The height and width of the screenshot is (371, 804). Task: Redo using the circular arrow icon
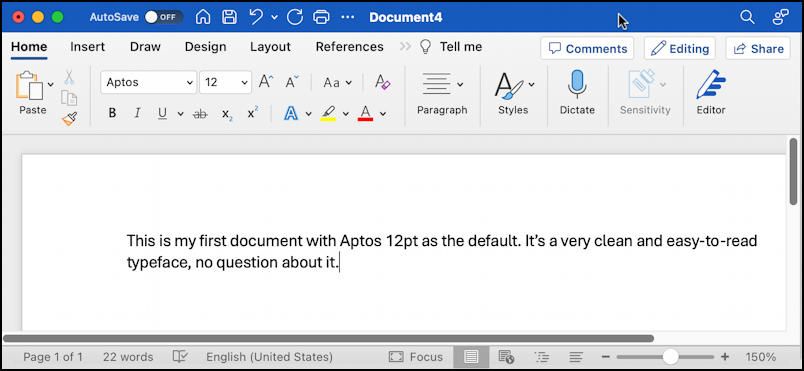[x=294, y=17]
